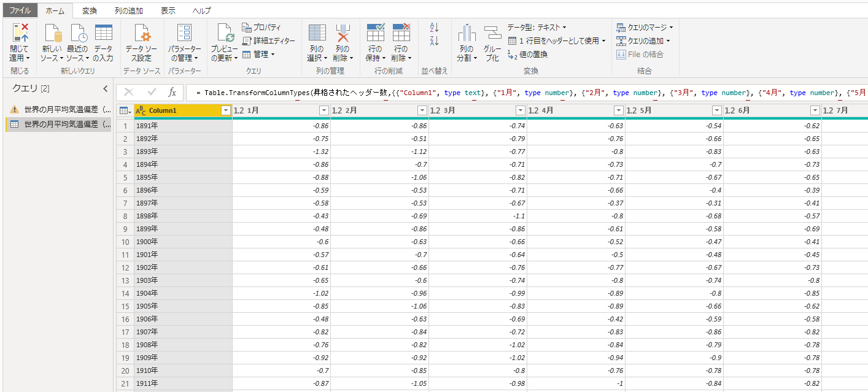Click the 値の置換 (Replace Values) button
Screen dimensions: 868x392
click(x=533, y=55)
